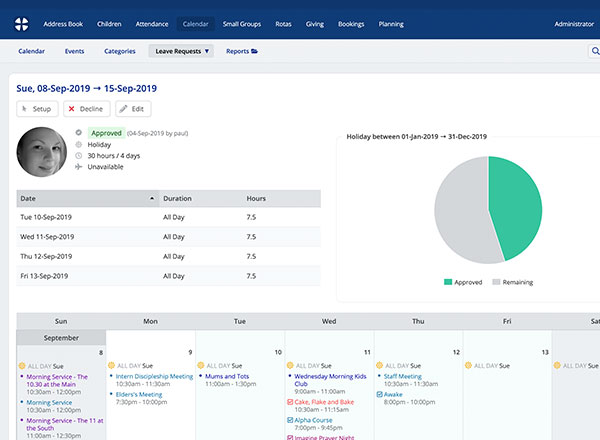Select the Thu 12-Sep-2019 row
Image resolution: width=600 pixels, height=440 pixels.
click(168, 256)
